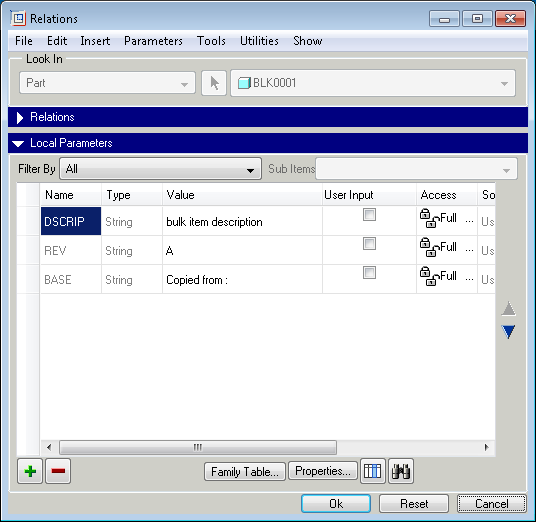Image resolution: width=536 pixels, height=522 pixels.
Task: Click the access lock icon for DSCRIP
Action: pos(429,218)
